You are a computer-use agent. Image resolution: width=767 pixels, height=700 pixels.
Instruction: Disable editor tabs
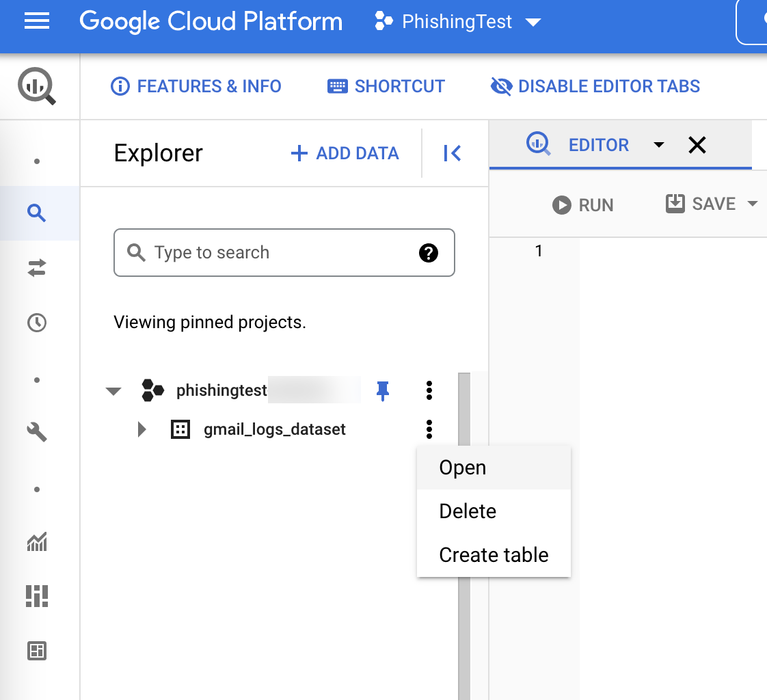595,86
